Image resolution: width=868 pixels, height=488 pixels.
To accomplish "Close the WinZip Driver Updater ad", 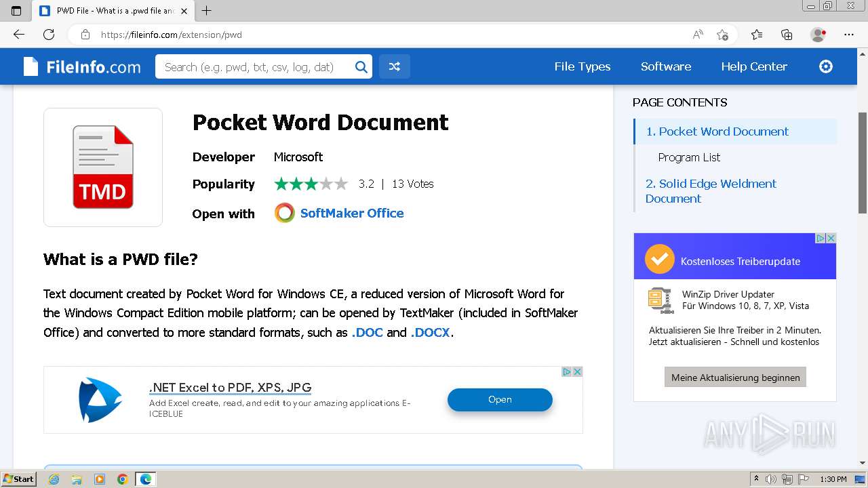I will click(831, 238).
